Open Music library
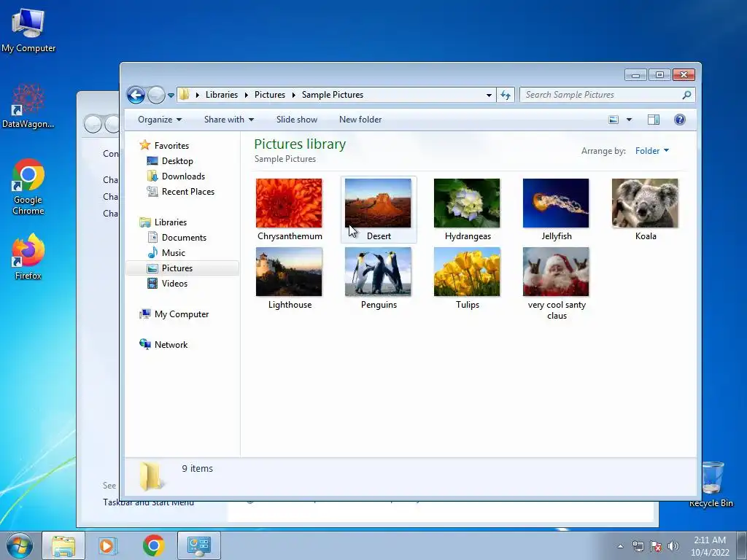Viewport: 747px width, 560px height. click(x=173, y=253)
